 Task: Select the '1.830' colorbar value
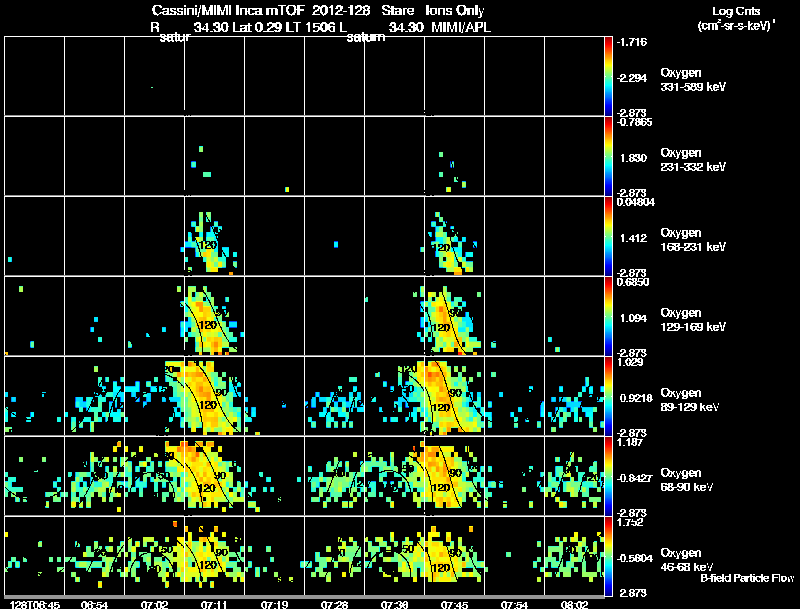pos(633,158)
